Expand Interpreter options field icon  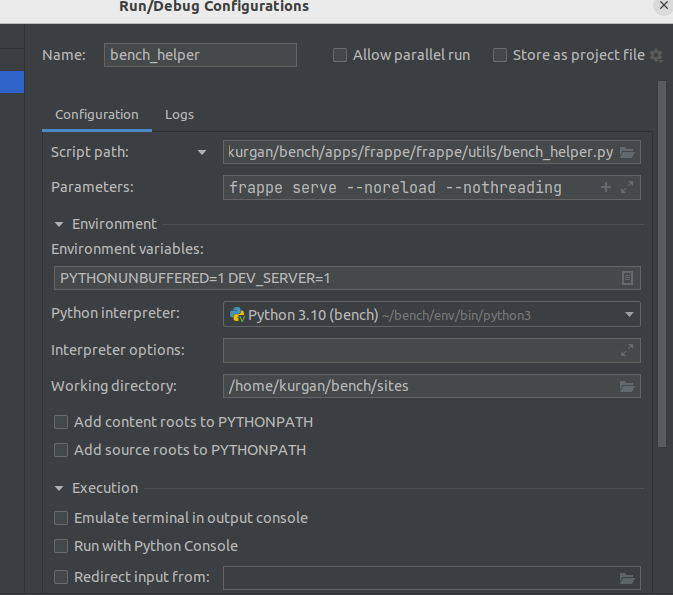click(x=627, y=350)
